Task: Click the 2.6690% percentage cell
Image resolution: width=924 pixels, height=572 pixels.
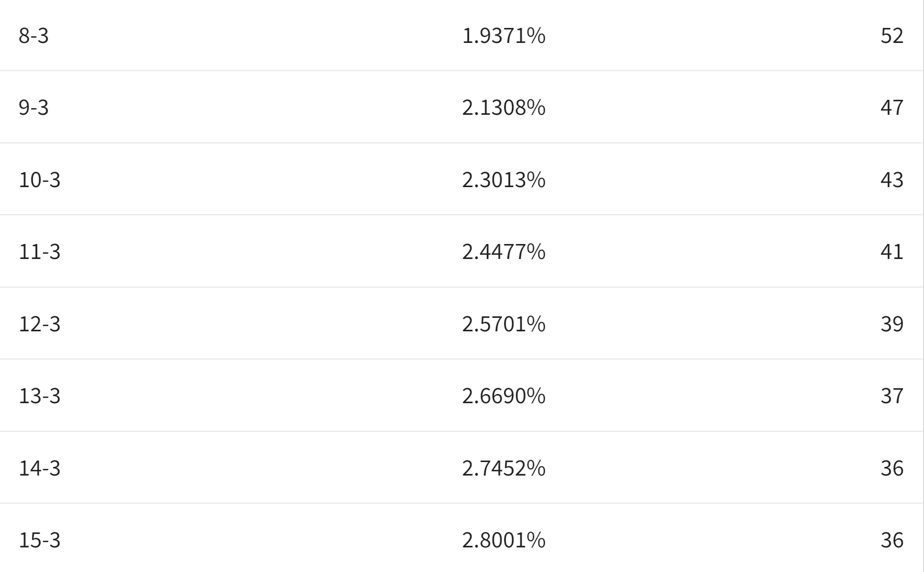Action: point(504,395)
